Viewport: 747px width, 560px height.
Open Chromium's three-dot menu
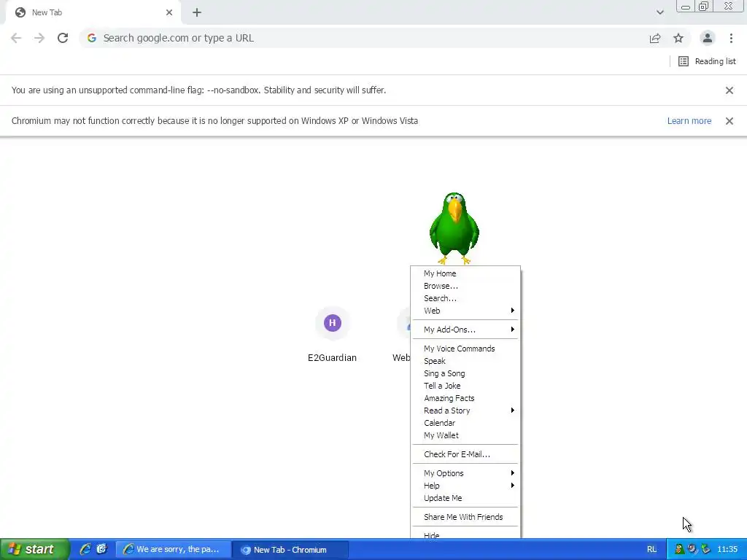point(731,38)
